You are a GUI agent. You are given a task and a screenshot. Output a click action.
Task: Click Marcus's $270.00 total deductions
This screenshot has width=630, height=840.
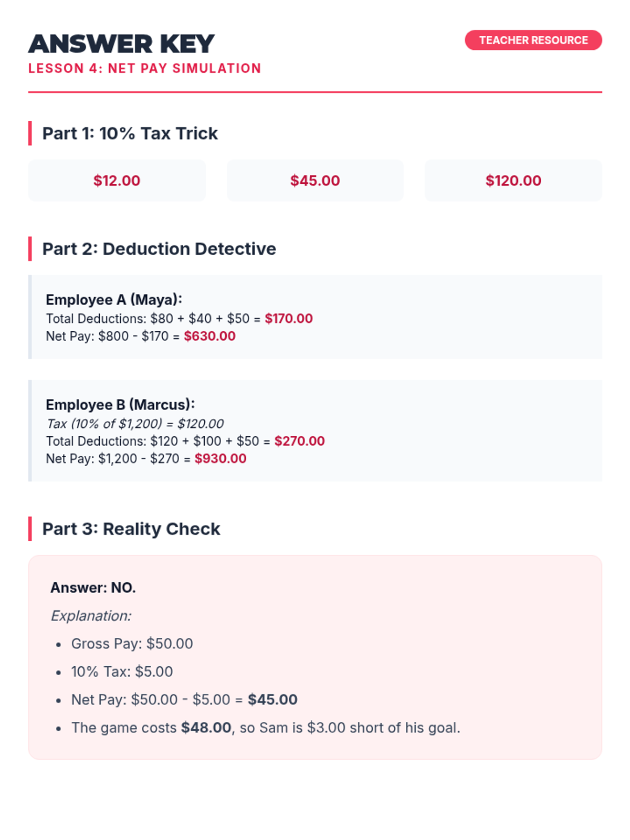(x=299, y=441)
